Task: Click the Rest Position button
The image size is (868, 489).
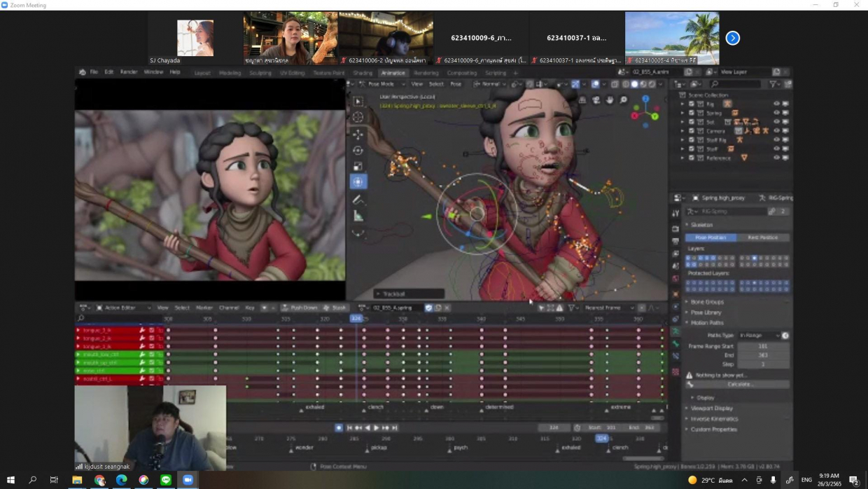Action: coord(762,237)
